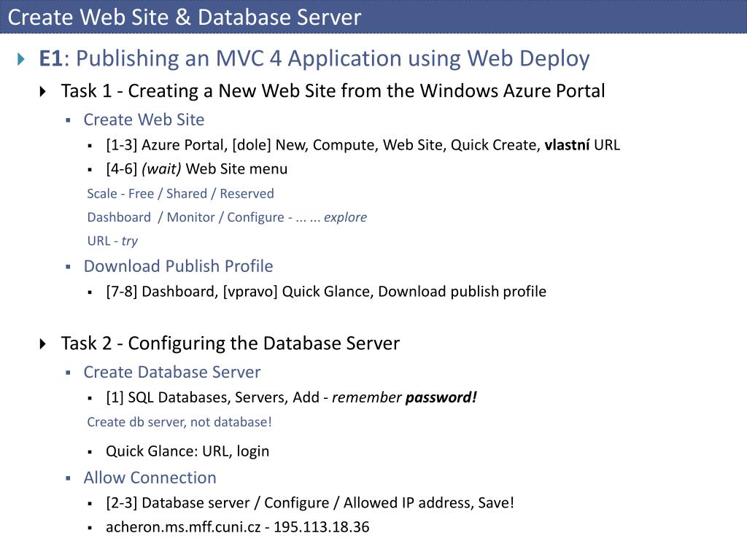Click the slide title 'Create Web Site & Database Server'
Image resolution: width=747 pixels, height=560 pixels.
coord(185,17)
